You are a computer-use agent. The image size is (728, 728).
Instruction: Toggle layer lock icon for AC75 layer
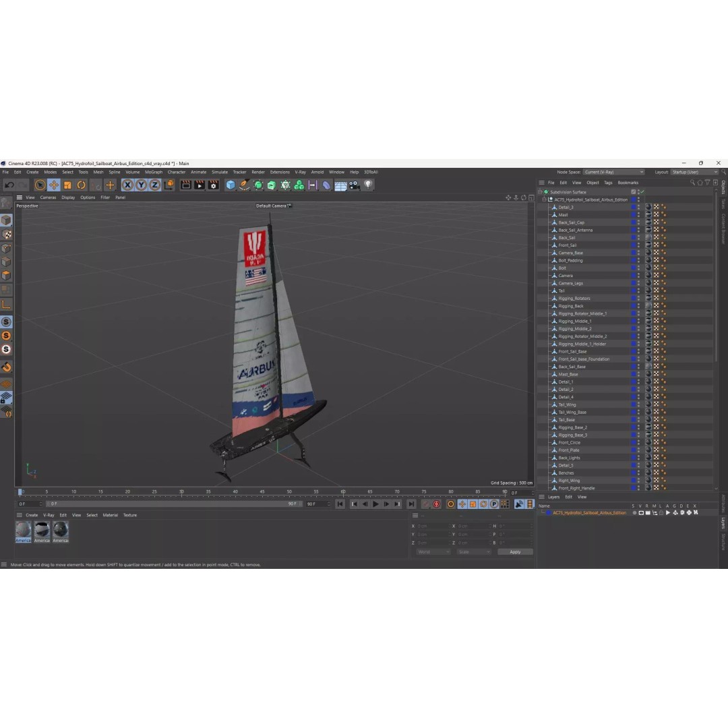[x=661, y=513]
